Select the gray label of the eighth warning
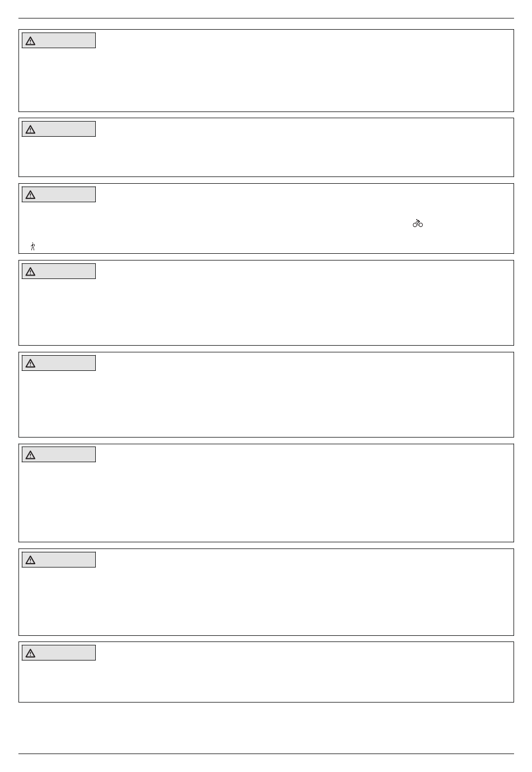Image resolution: width=532 pixels, height=772 pixels. [x=59, y=653]
